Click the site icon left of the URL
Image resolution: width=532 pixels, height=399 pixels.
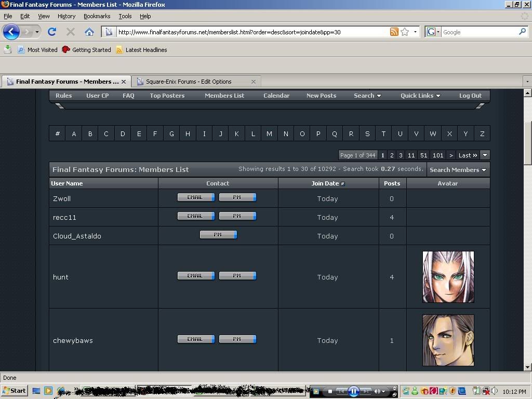109,32
